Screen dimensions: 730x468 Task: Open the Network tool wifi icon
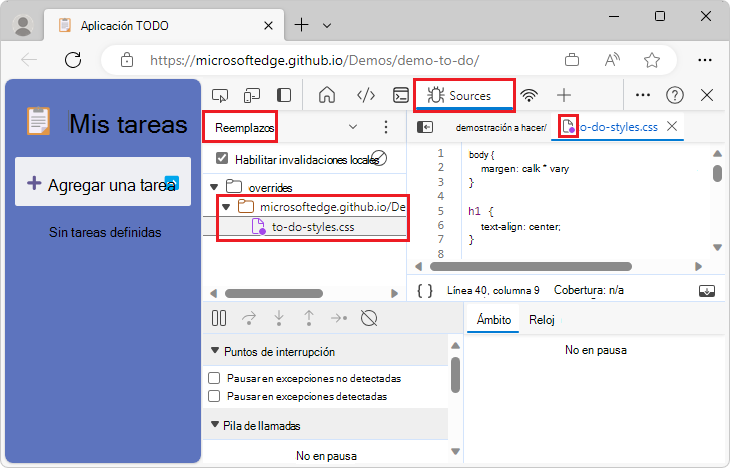[x=529, y=95]
